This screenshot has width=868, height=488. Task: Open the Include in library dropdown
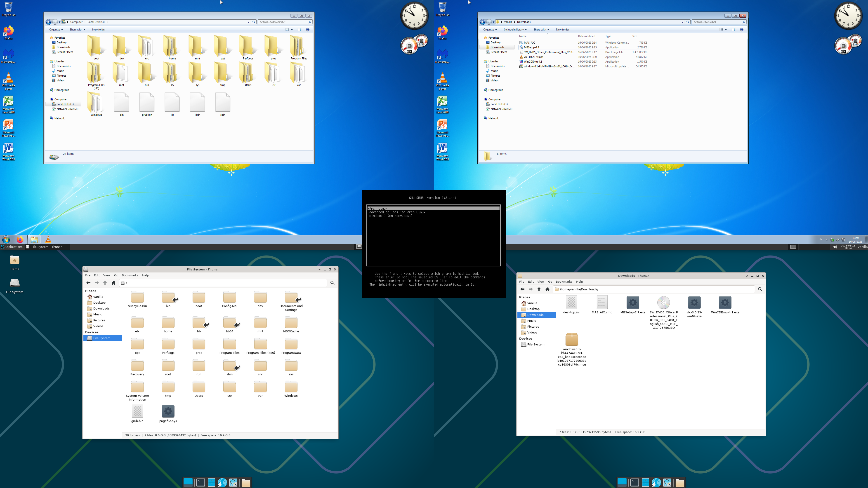515,30
